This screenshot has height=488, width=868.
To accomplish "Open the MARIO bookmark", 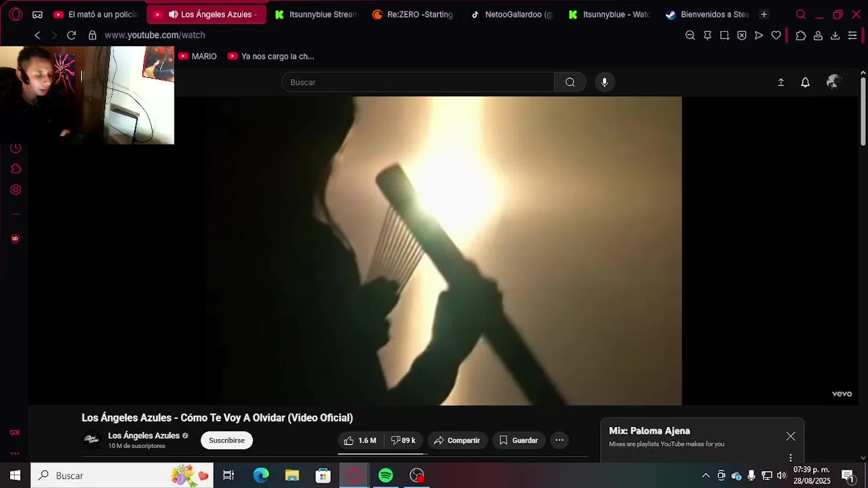I will pos(197,56).
